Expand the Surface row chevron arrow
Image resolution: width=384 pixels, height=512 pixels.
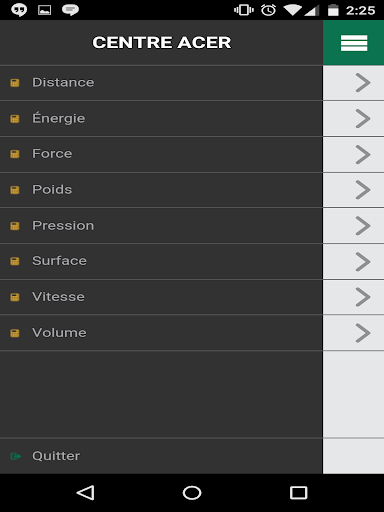coord(363,262)
